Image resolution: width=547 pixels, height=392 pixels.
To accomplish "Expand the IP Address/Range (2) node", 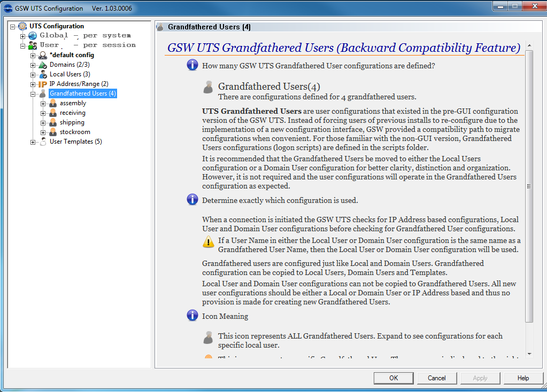I will coord(33,84).
